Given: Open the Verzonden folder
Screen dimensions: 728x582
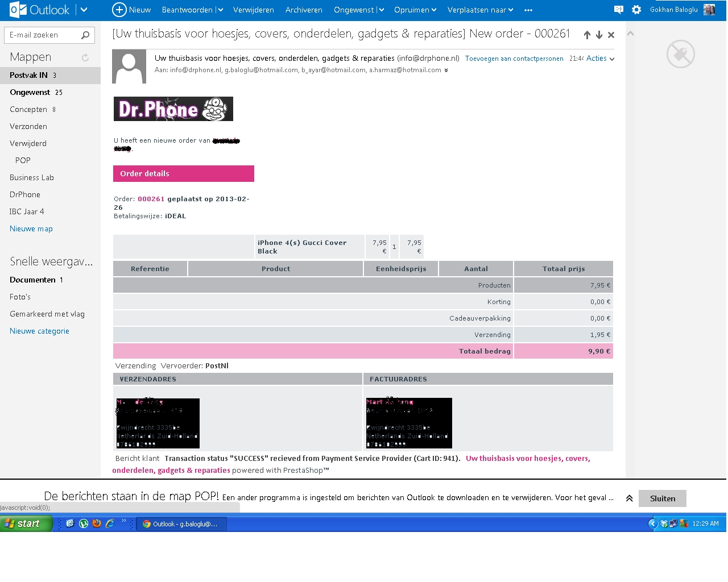Looking at the screenshot, I should pos(50,126).
